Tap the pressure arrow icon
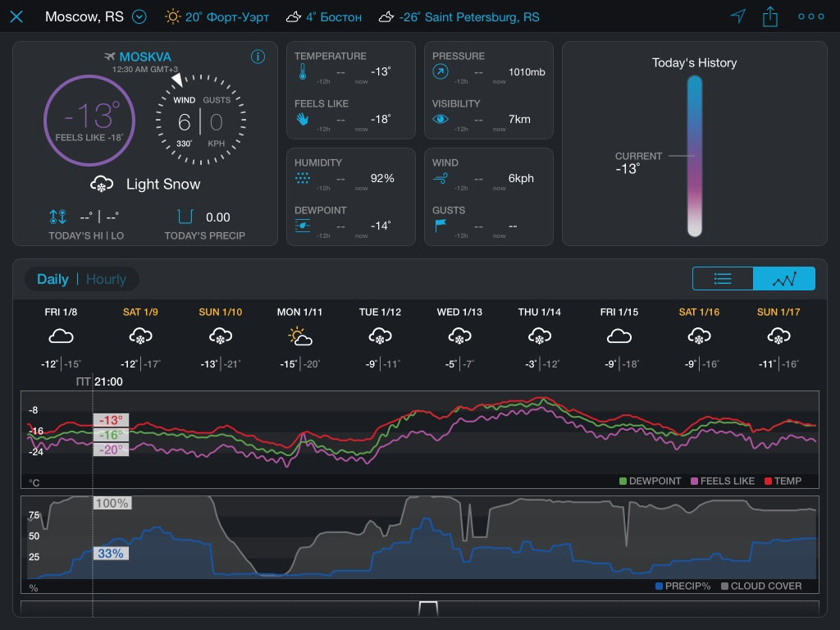840x630 pixels. [x=441, y=72]
